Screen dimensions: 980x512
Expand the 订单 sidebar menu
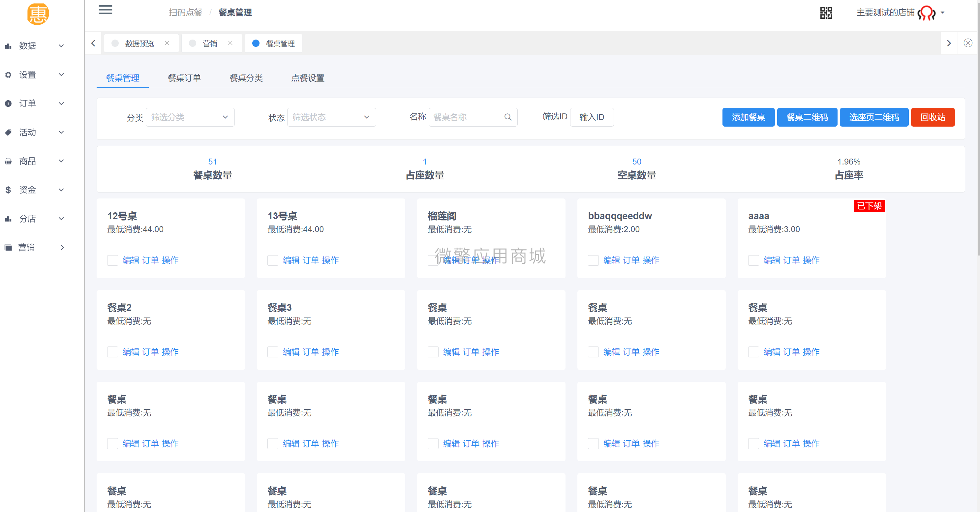coord(61,104)
